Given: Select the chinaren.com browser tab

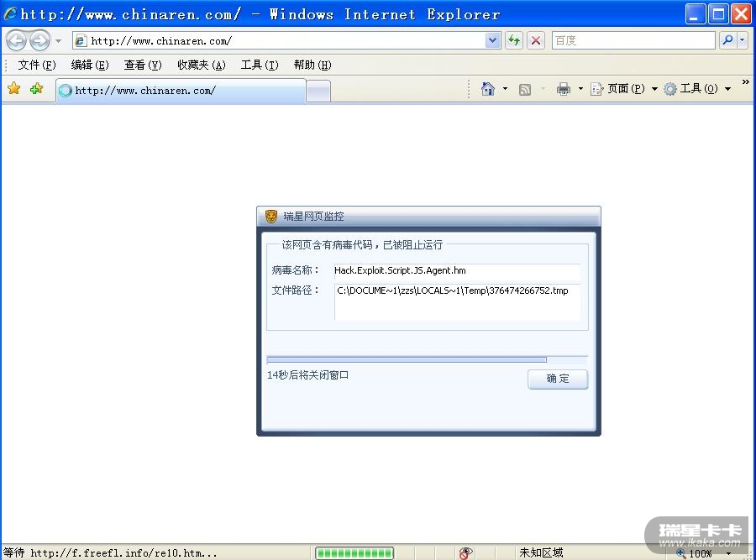Looking at the screenshot, I should point(181,91).
